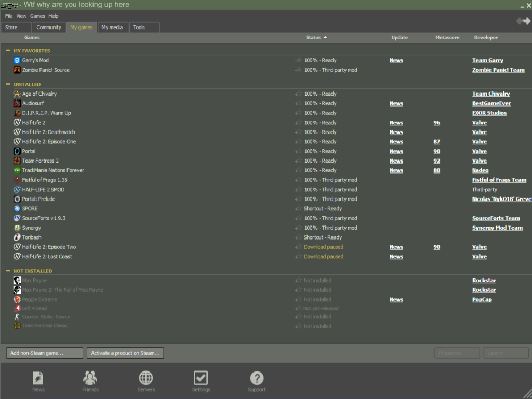The height and width of the screenshot is (399, 532).
Task: Click the SourceForts v1.9.3 icon
Action: 17,218
